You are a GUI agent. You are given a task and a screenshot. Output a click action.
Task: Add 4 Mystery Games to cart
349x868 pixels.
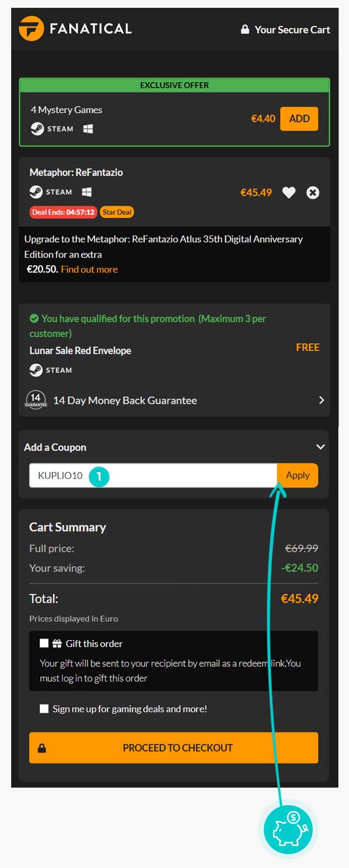(299, 119)
